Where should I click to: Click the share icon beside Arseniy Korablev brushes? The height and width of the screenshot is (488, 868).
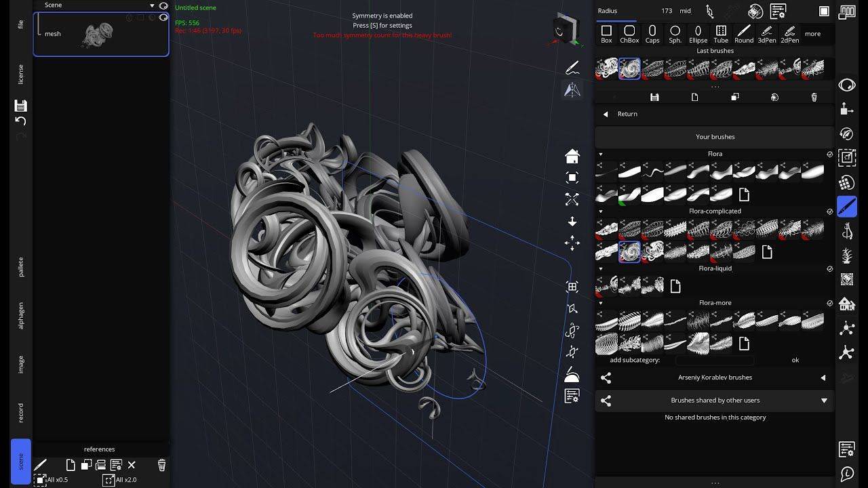[x=606, y=378]
